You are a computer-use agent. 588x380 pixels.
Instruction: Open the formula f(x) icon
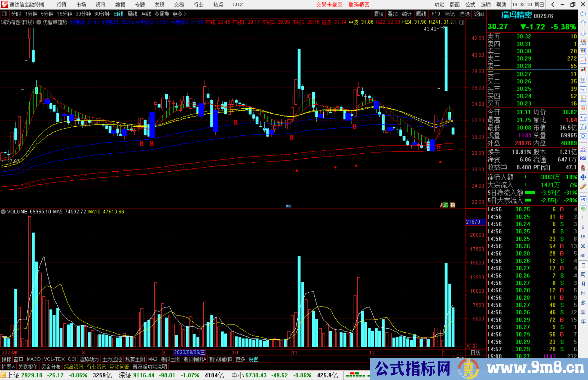tap(583, 127)
